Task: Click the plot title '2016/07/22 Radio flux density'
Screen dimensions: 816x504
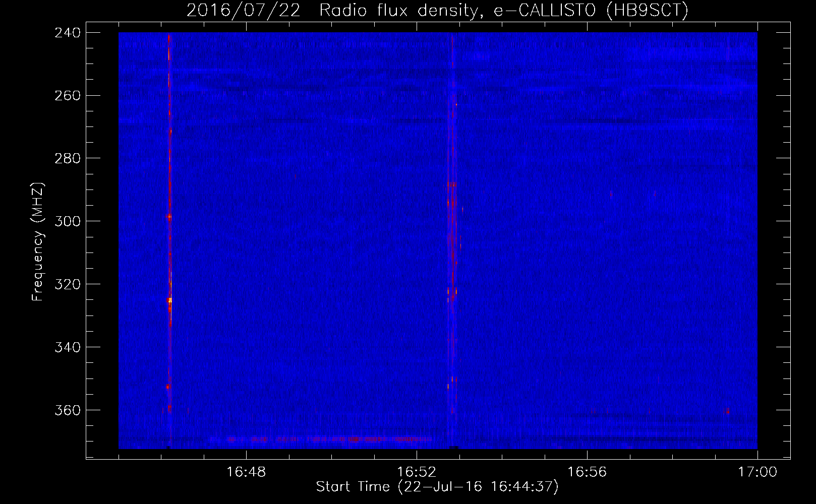Action: tap(437, 10)
